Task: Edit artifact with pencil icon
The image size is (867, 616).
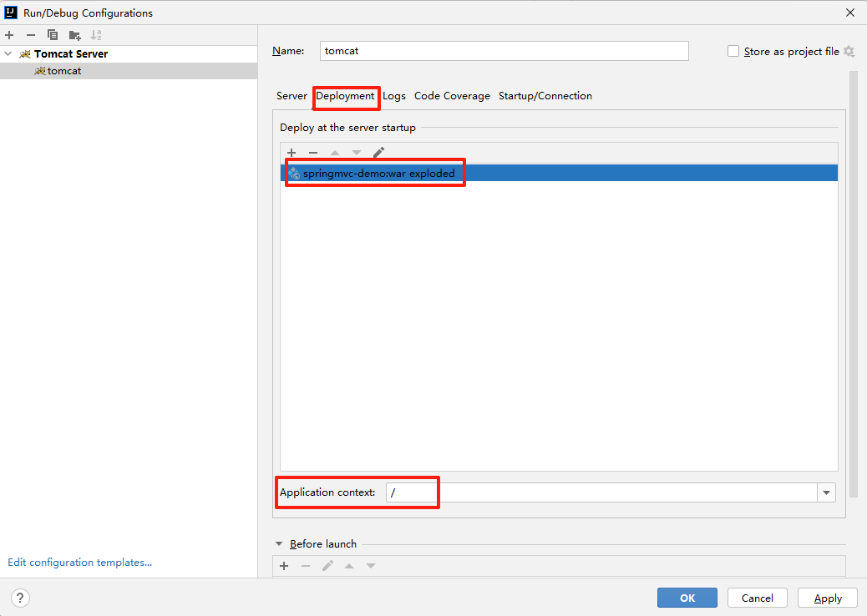Action: click(x=378, y=152)
